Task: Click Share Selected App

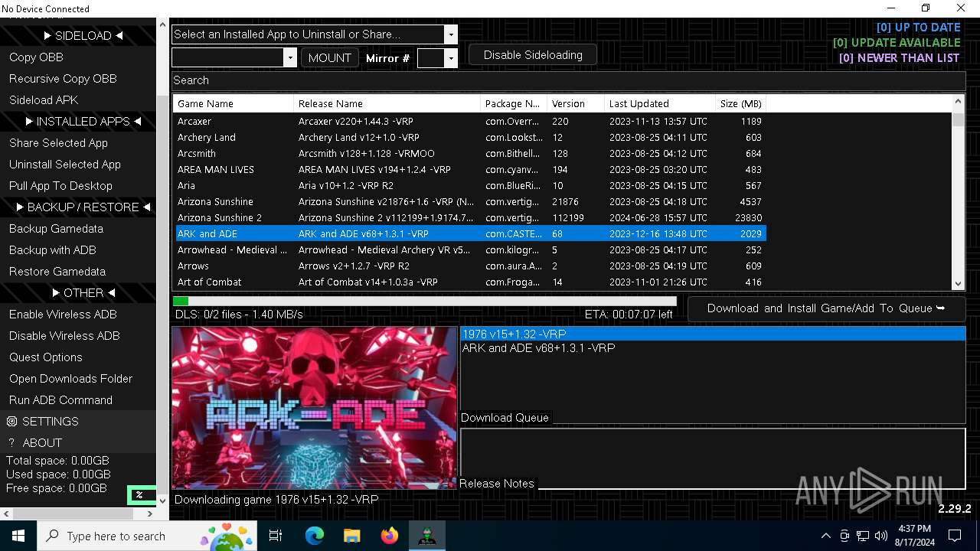Action: point(58,143)
